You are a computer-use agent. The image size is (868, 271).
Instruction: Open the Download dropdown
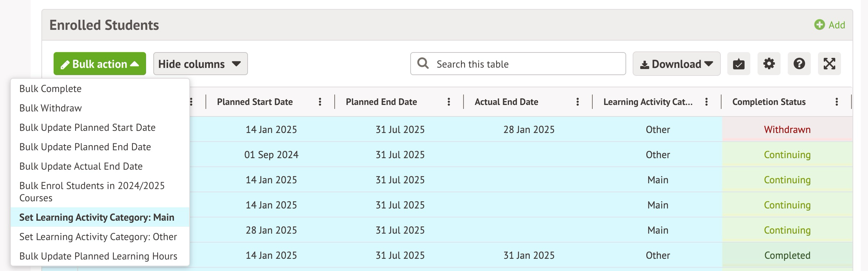tap(676, 64)
